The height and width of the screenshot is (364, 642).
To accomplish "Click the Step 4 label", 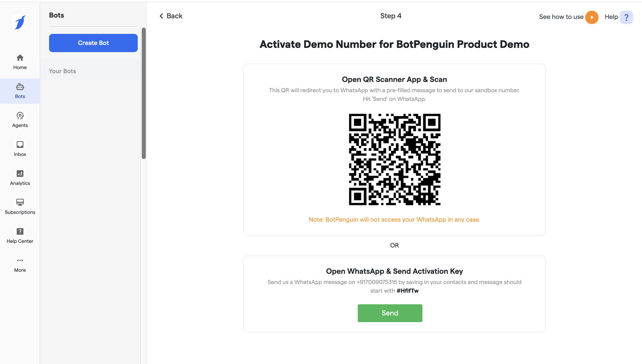I will point(391,16).
